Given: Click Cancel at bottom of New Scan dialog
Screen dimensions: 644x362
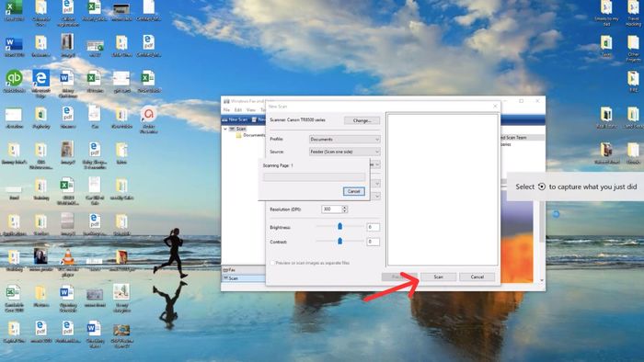Looking at the screenshot, I should pos(477,277).
